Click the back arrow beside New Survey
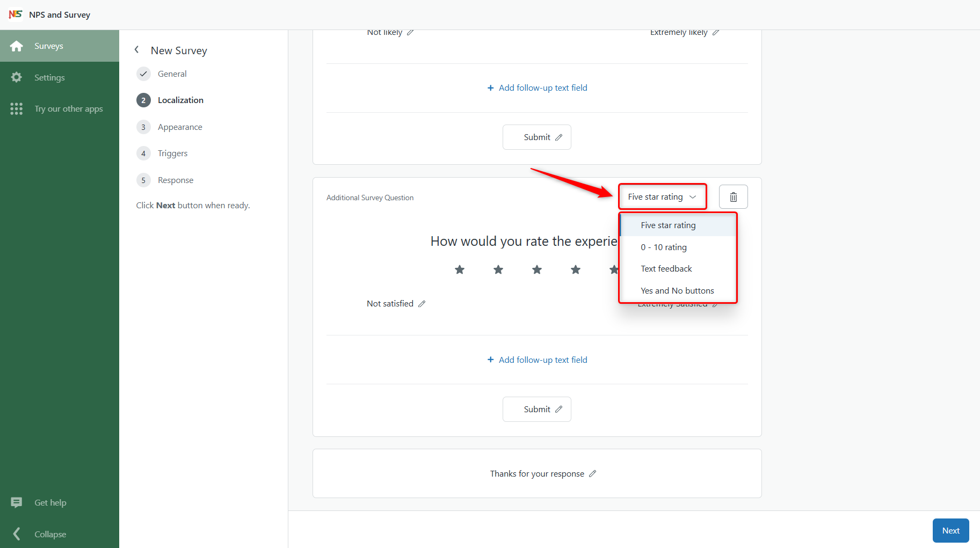This screenshot has height=548, width=980. click(136, 49)
